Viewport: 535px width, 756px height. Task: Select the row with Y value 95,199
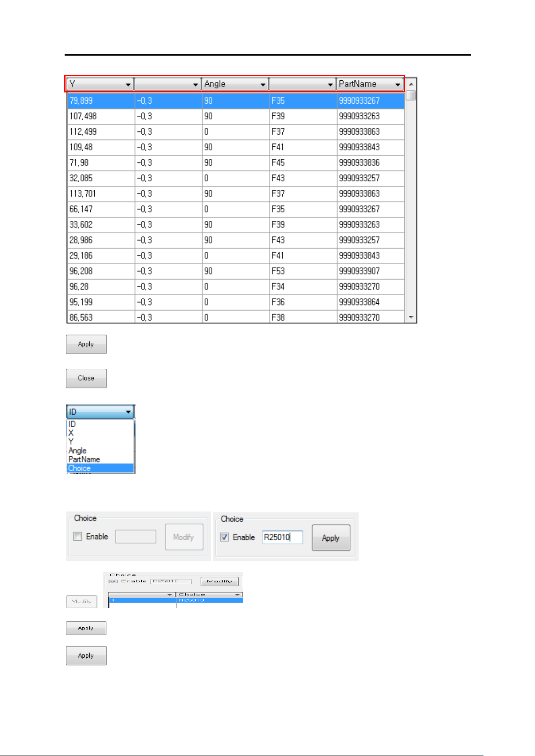tap(236, 302)
